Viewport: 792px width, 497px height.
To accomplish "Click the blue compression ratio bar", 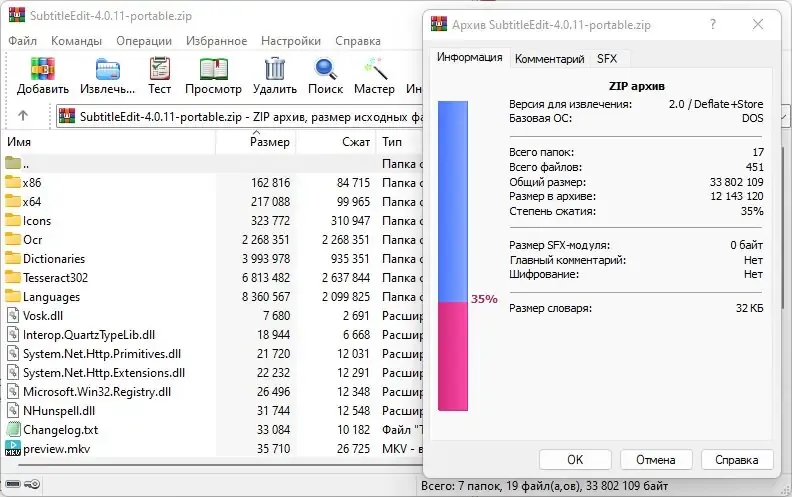I will [453, 201].
